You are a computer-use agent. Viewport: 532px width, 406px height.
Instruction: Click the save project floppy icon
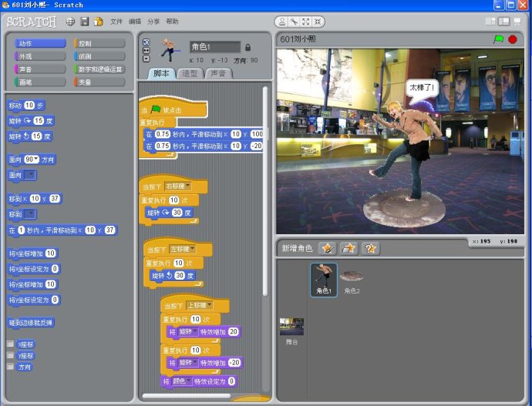[x=85, y=22]
